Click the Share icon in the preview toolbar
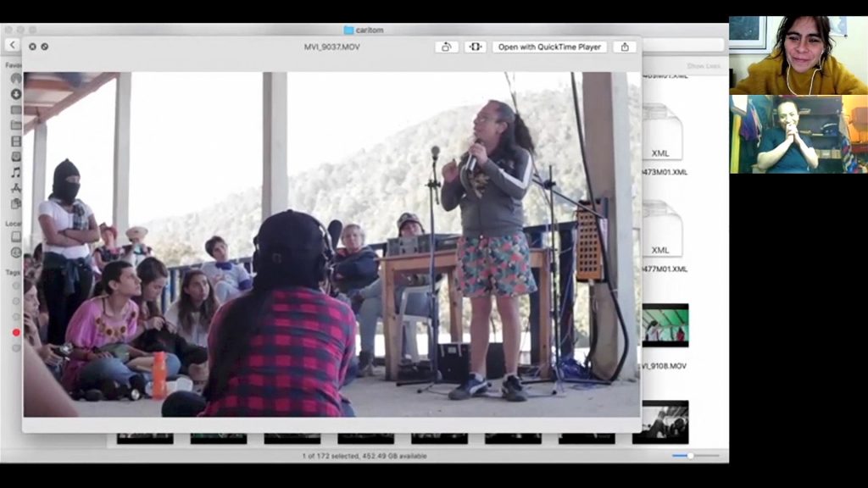The height and width of the screenshot is (488, 868). point(625,47)
